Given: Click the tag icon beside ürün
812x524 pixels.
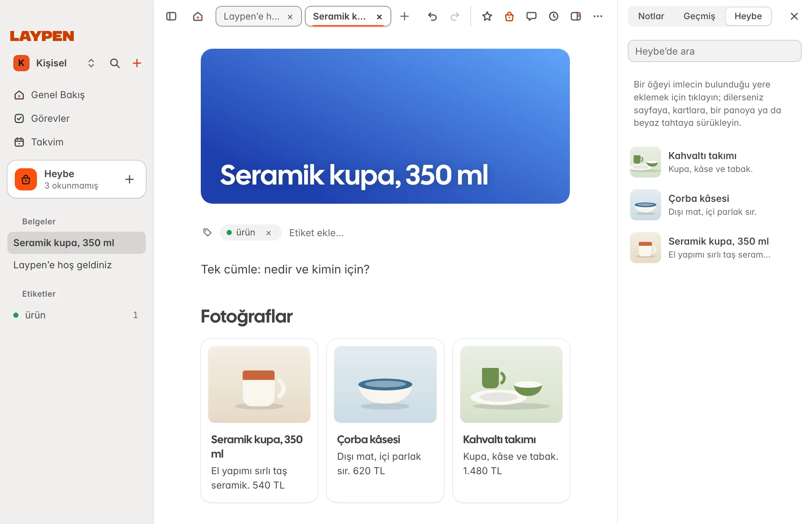Looking at the screenshot, I should click(207, 232).
